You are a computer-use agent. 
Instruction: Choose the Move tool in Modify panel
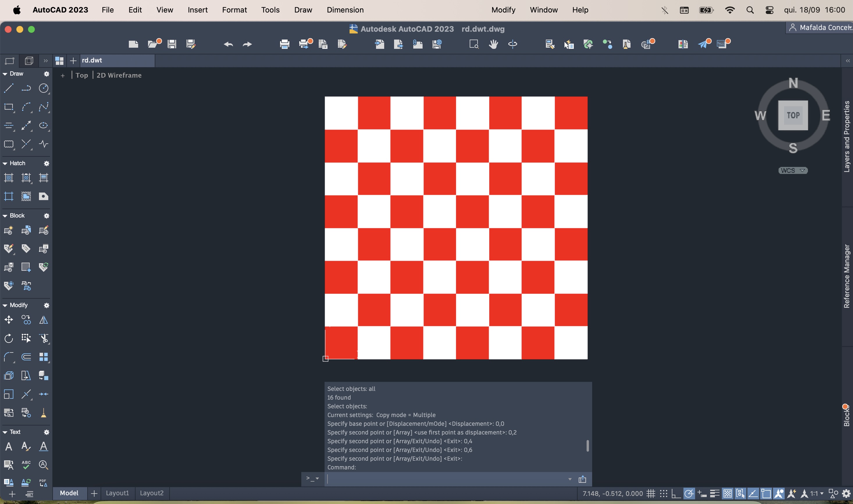click(8, 320)
